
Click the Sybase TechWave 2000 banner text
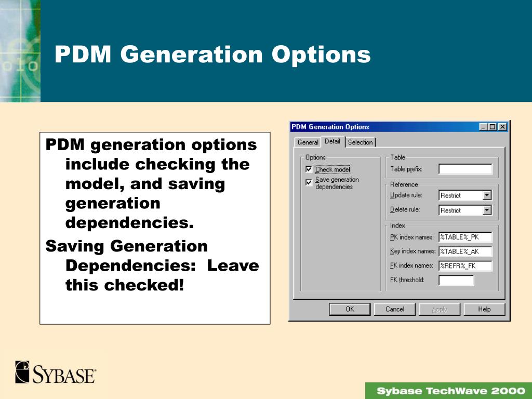point(451,391)
